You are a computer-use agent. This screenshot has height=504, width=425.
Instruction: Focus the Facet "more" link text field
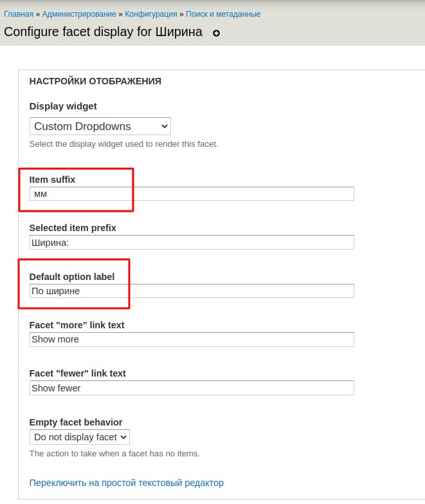click(192, 339)
